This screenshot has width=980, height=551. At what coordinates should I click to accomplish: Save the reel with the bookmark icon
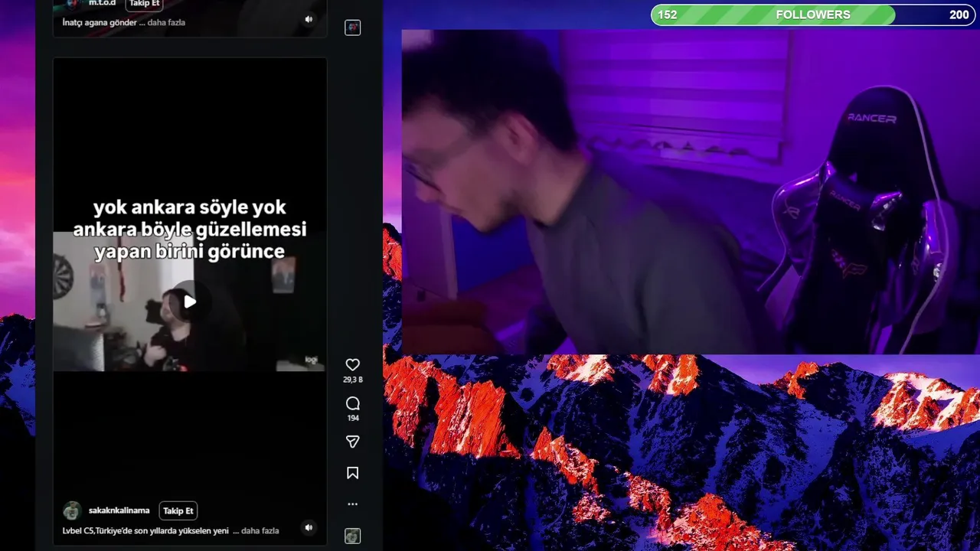pos(352,473)
